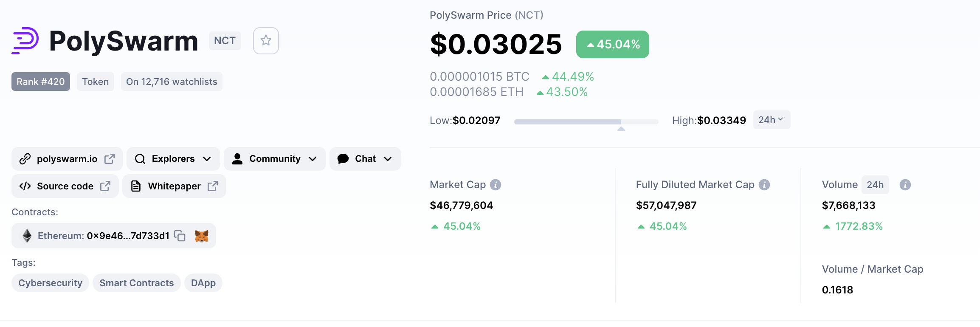Open the Whitepaper document link
Image resolution: width=980 pixels, height=327 pixels.
tap(174, 186)
